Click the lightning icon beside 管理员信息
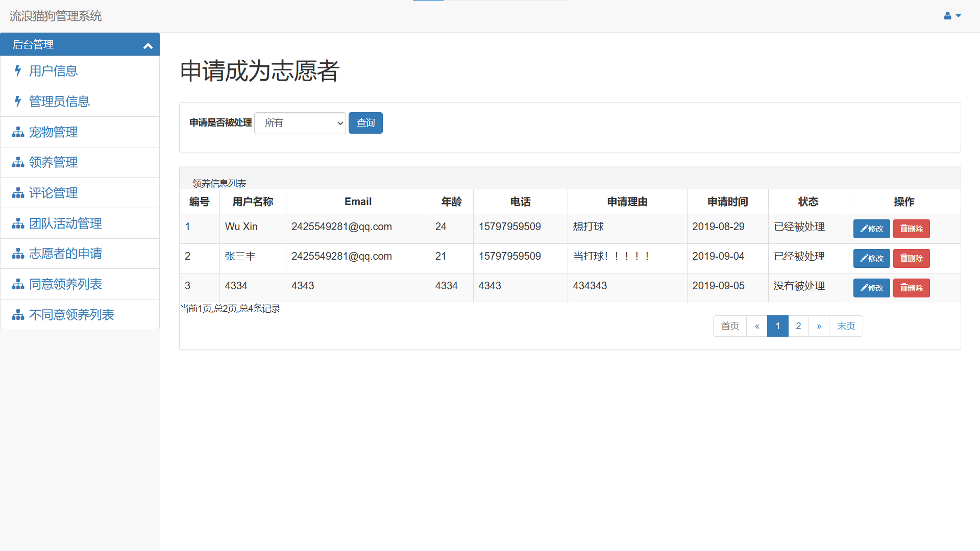 tap(18, 102)
